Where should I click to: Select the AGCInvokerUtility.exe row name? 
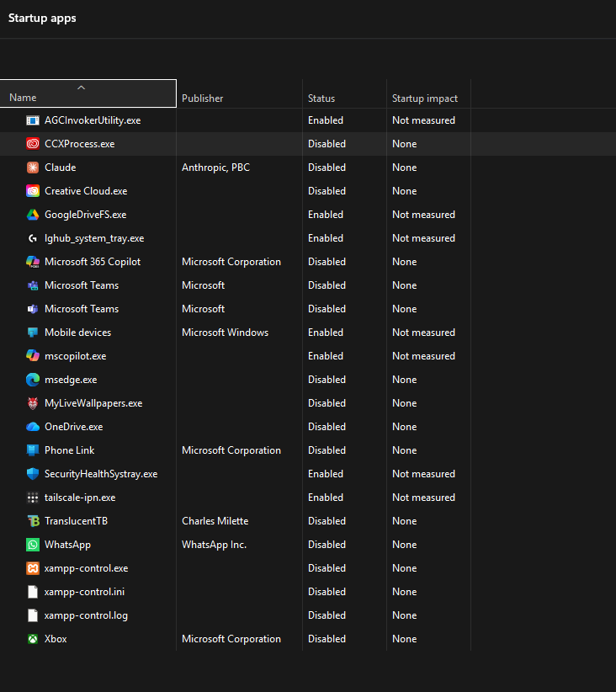(93, 120)
